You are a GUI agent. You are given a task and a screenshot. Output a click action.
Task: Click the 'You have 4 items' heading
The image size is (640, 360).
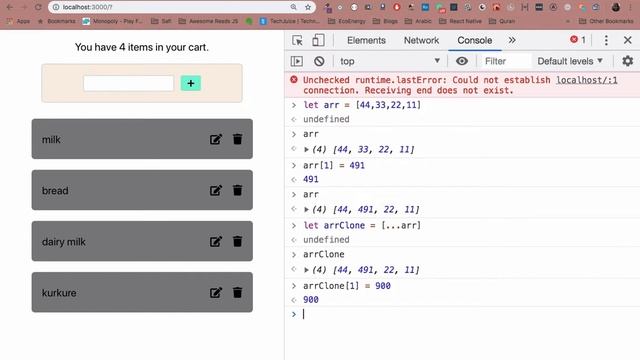click(x=142, y=47)
